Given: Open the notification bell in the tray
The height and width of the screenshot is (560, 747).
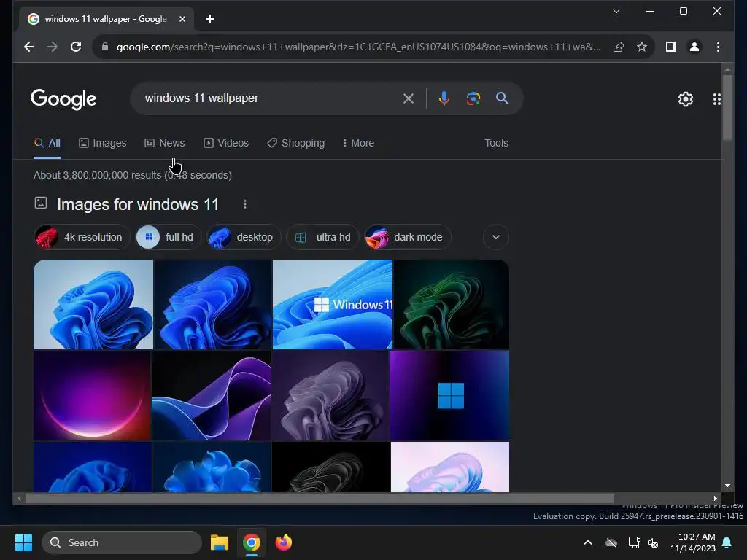Looking at the screenshot, I should tap(727, 542).
